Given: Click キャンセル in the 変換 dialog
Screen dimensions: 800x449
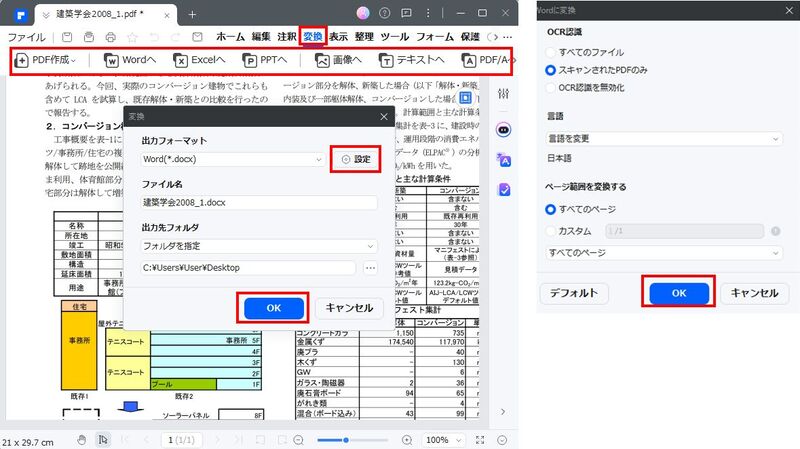Looking at the screenshot, I should coord(349,308).
